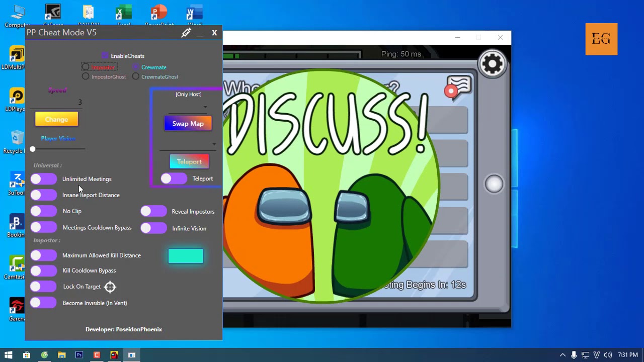
Task: Click the "Ping: 50 ms" text
Action: 401,54
